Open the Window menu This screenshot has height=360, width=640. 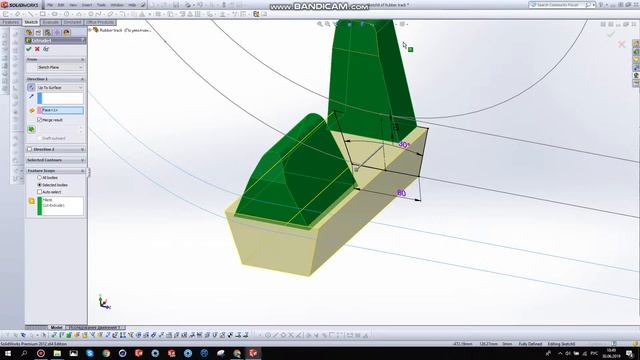click(117, 5)
